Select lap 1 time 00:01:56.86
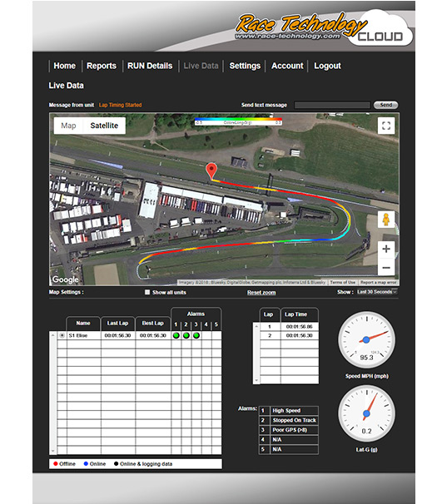 pos(300,327)
